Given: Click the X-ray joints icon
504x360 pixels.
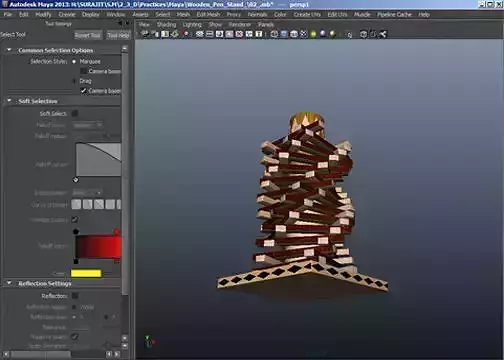Looking at the screenshot, I should (383, 34).
